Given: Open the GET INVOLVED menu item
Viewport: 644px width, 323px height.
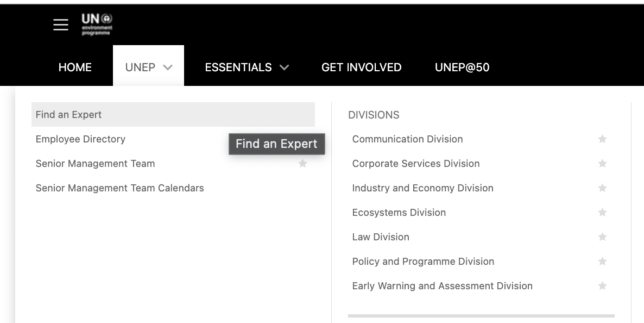Looking at the screenshot, I should point(362,67).
